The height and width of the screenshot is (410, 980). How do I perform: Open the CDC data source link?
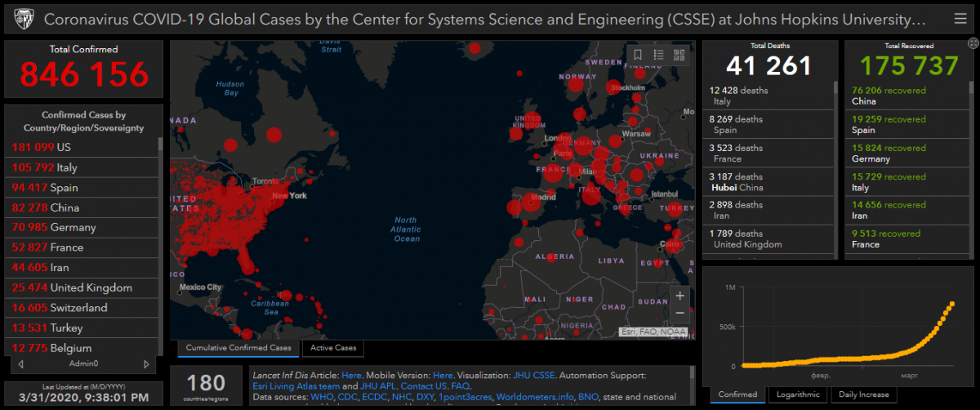349,396
